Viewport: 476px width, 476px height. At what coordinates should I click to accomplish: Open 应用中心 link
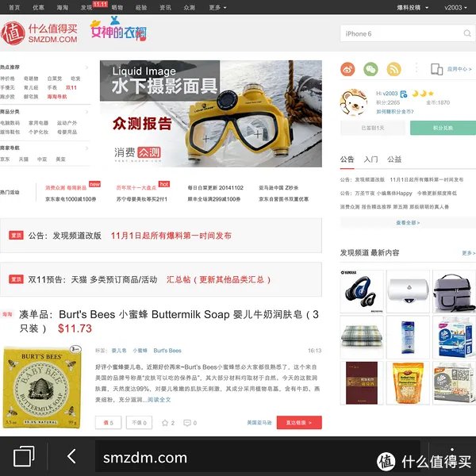coord(459,69)
